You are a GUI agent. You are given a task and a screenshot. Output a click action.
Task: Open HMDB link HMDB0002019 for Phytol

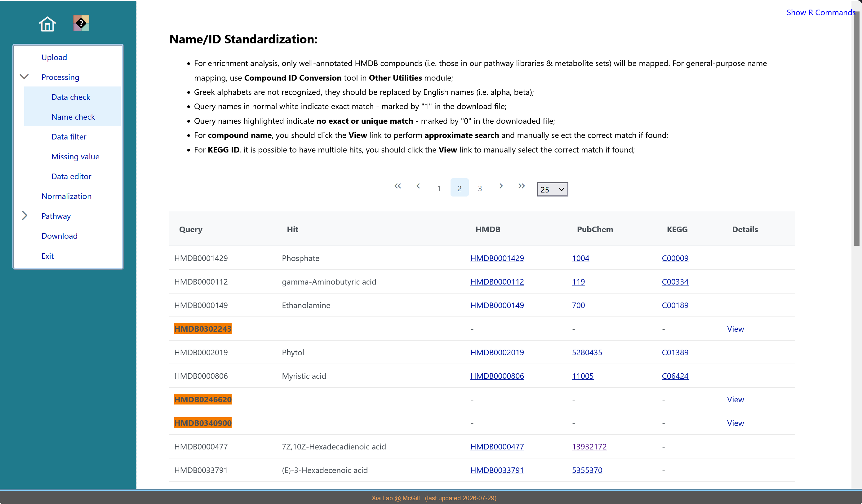pos(497,352)
